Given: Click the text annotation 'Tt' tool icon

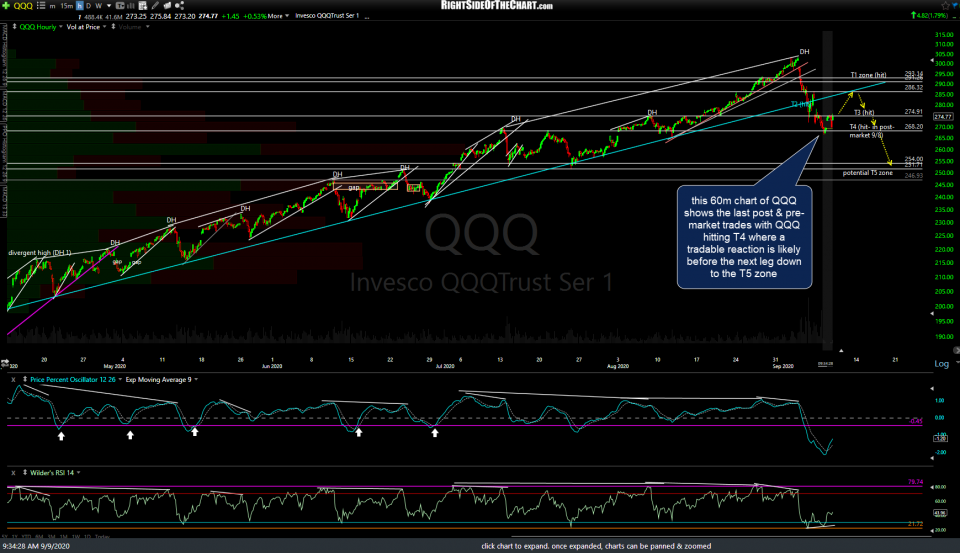Looking at the screenshot, I should pyautogui.click(x=120, y=6).
